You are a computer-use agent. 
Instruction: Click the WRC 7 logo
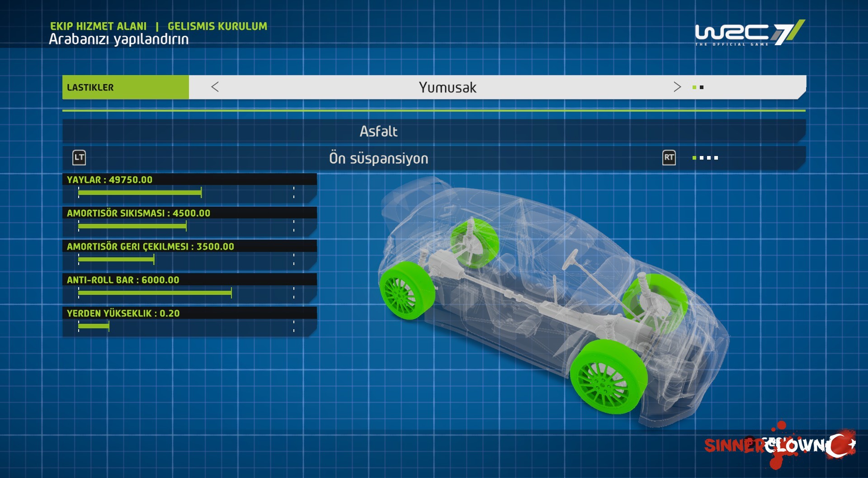point(750,33)
